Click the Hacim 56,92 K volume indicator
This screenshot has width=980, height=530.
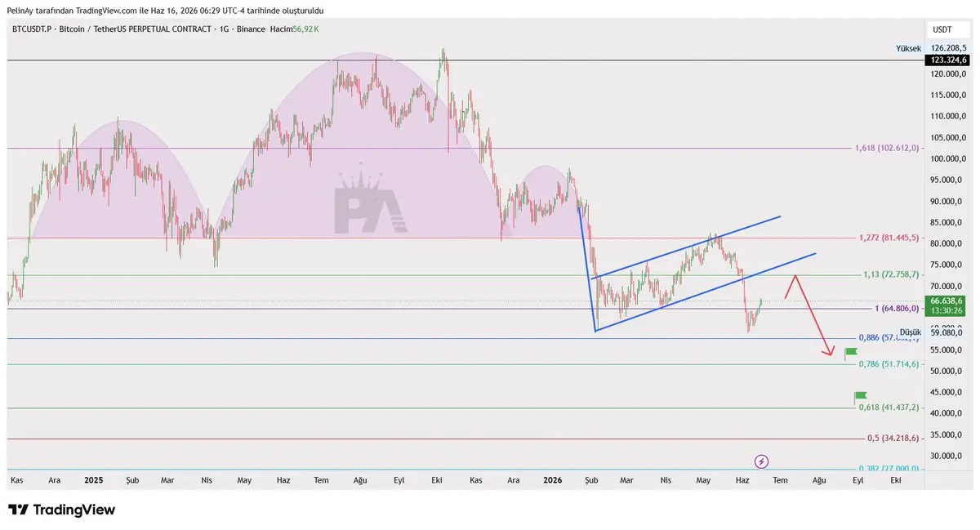tap(294, 29)
